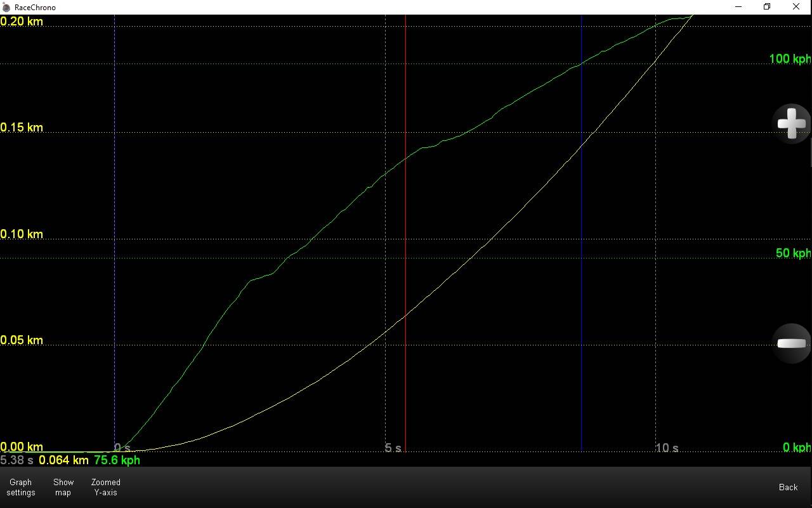Click the 10 s time axis label
Screen dimensions: 812x508
point(666,448)
